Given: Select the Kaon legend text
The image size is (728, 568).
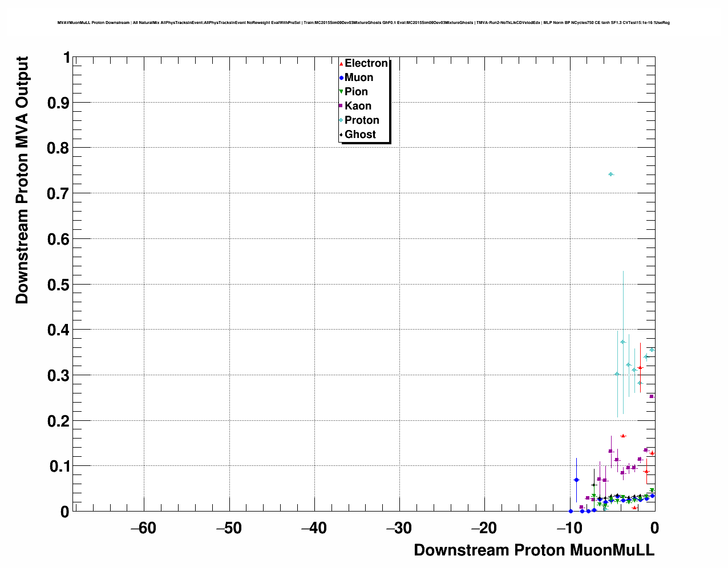Looking at the screenshot, I should click(358, 106).
